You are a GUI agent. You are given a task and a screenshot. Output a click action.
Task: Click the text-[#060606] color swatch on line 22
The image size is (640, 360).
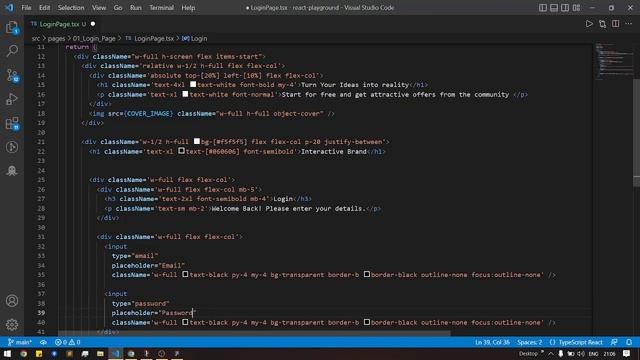182,151
